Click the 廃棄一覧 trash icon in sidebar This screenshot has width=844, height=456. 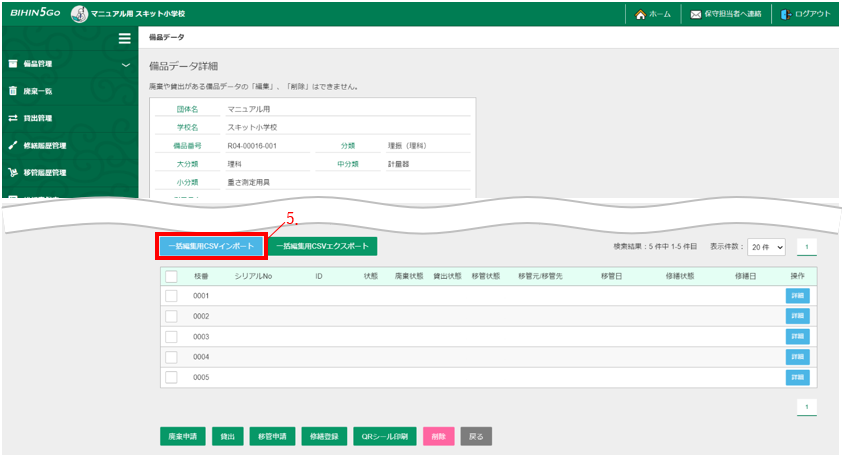(13, 91)
